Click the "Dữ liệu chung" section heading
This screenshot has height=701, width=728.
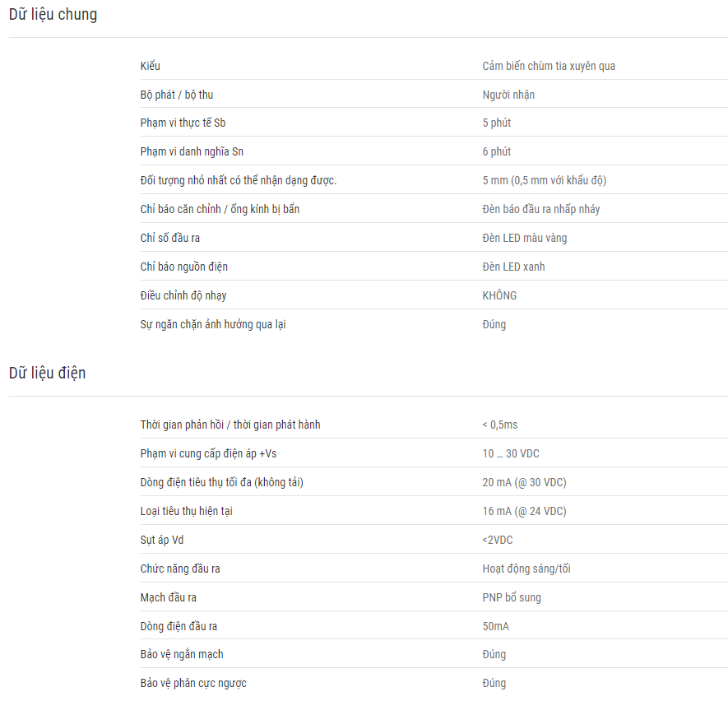[x=53, y=14]
